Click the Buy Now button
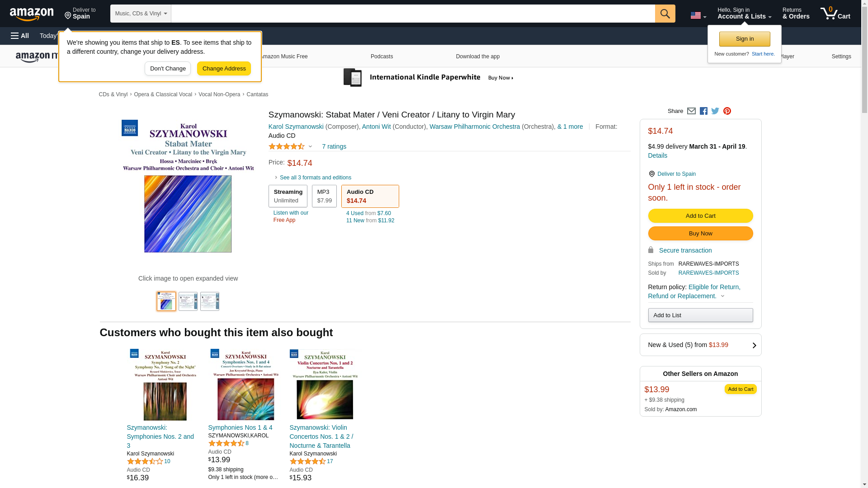Screen dimensions: 868x488 click(700, 234)
